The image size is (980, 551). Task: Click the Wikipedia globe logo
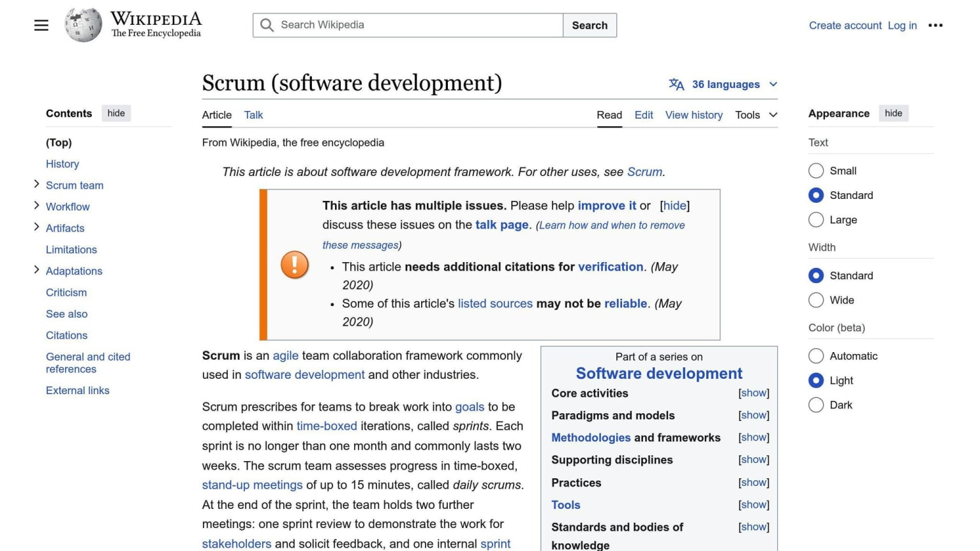click(x=83, y=26)
